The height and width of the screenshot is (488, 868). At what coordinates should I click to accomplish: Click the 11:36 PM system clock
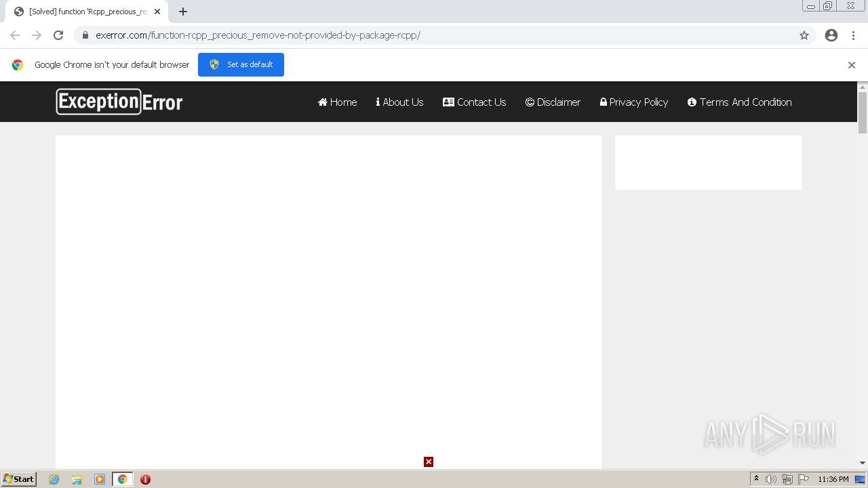click(833, 479)
